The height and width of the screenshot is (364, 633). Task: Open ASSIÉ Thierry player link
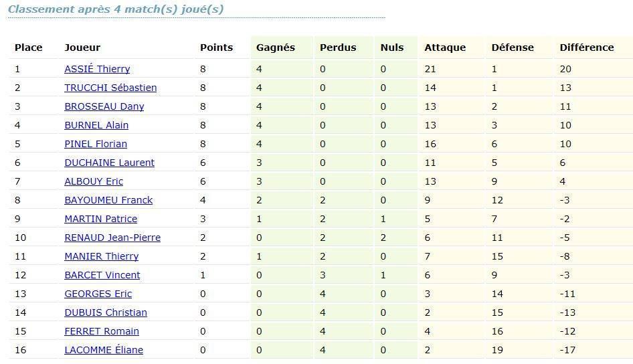tap(97, 69)
